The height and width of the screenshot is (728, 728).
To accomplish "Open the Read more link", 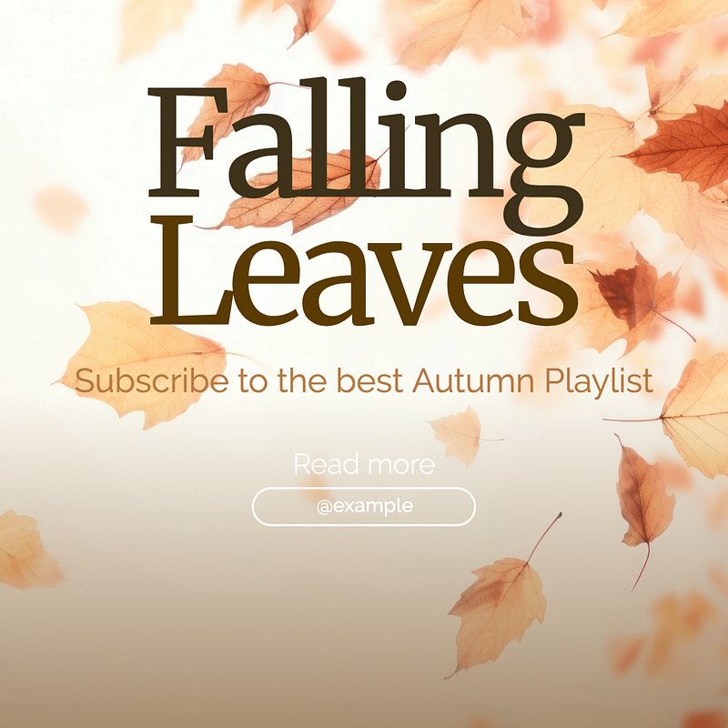I will [x=364, y=464].
